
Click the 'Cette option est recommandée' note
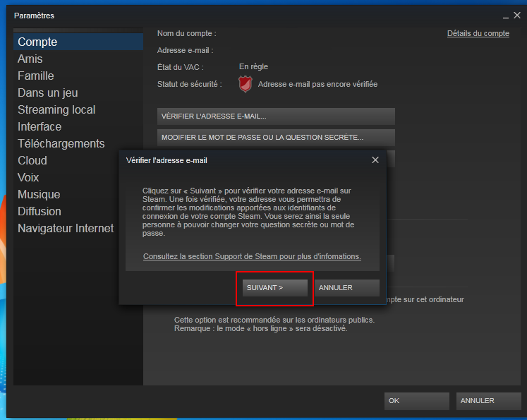pos(274,324)
